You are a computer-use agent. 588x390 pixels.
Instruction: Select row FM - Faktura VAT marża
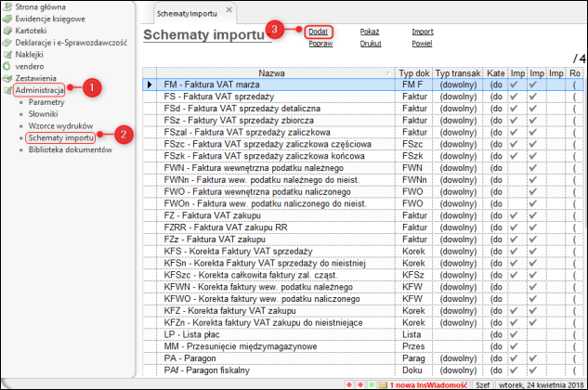363,84
